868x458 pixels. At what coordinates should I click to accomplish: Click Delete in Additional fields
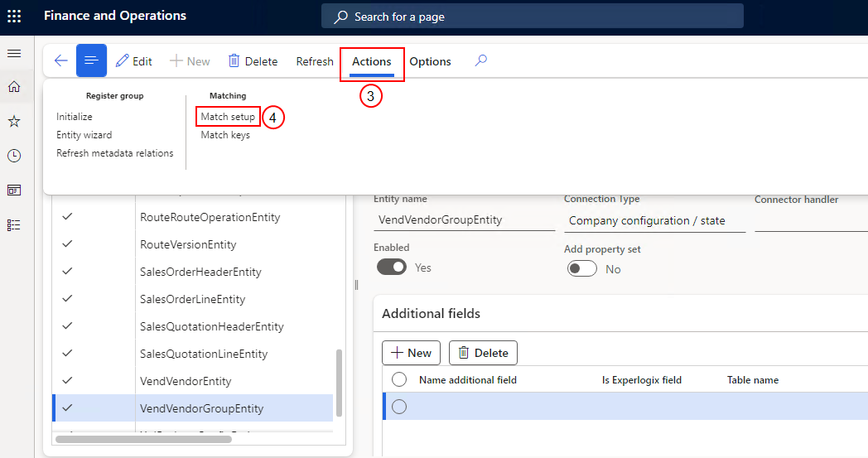point(483,353)
